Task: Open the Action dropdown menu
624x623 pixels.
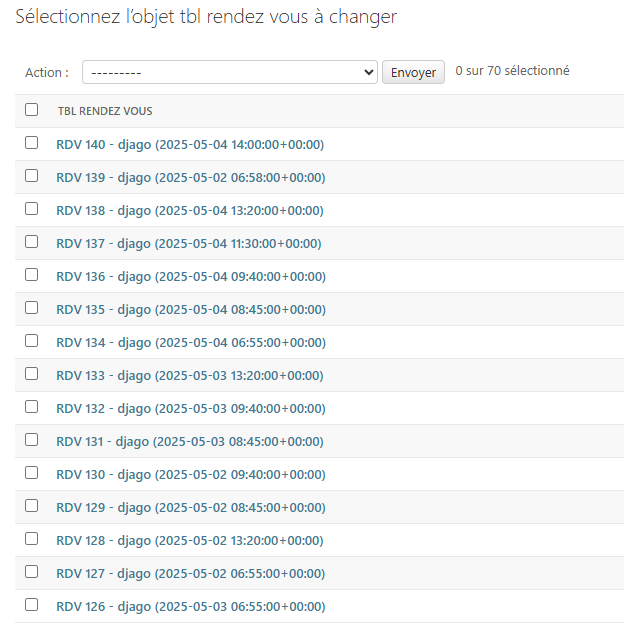Action: (x=229, y=72)
